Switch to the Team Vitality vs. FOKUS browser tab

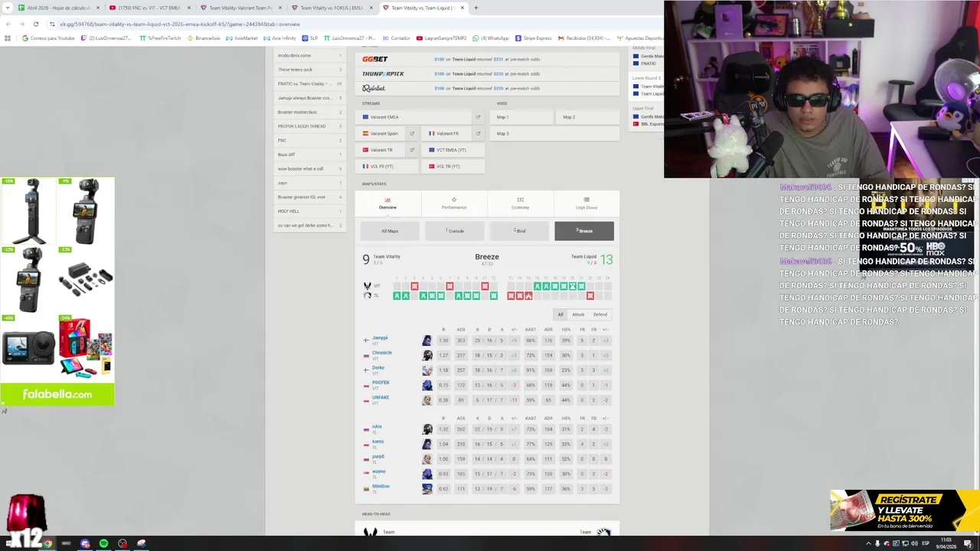[x=332, y=8]
